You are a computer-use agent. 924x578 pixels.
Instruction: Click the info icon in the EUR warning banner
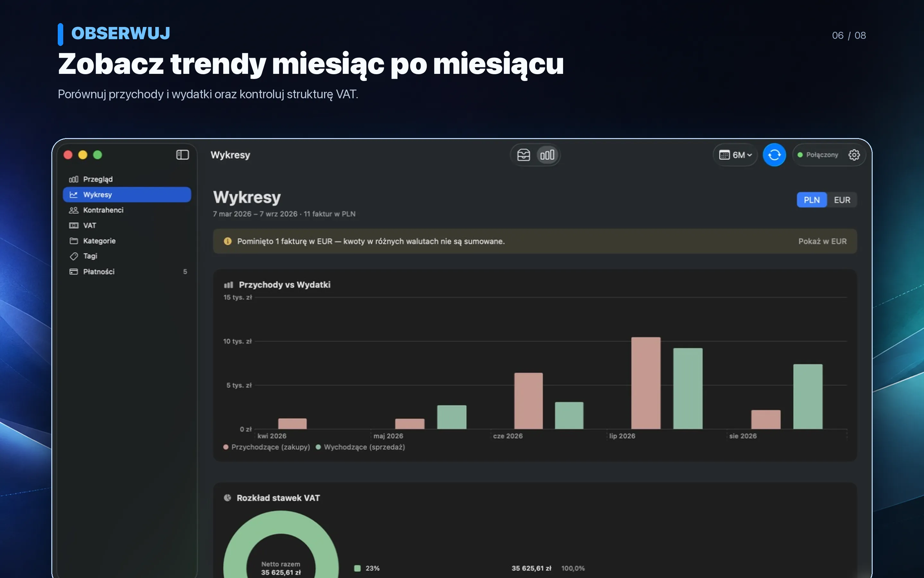(x=227, y=241)
